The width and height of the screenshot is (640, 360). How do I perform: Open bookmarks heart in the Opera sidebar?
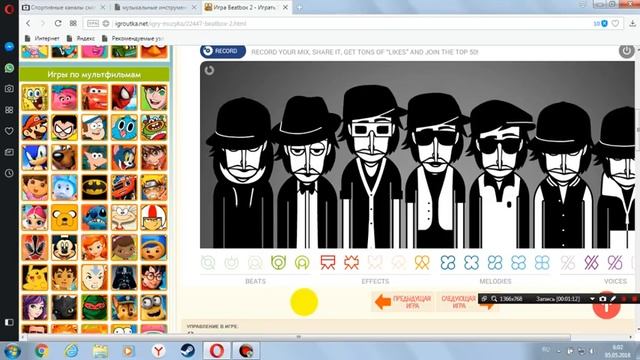point(9,131)
